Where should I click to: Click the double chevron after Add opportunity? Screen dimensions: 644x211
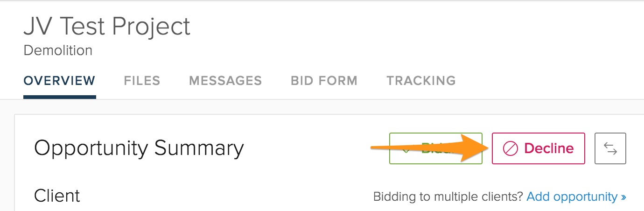click(x=623, y=197)
